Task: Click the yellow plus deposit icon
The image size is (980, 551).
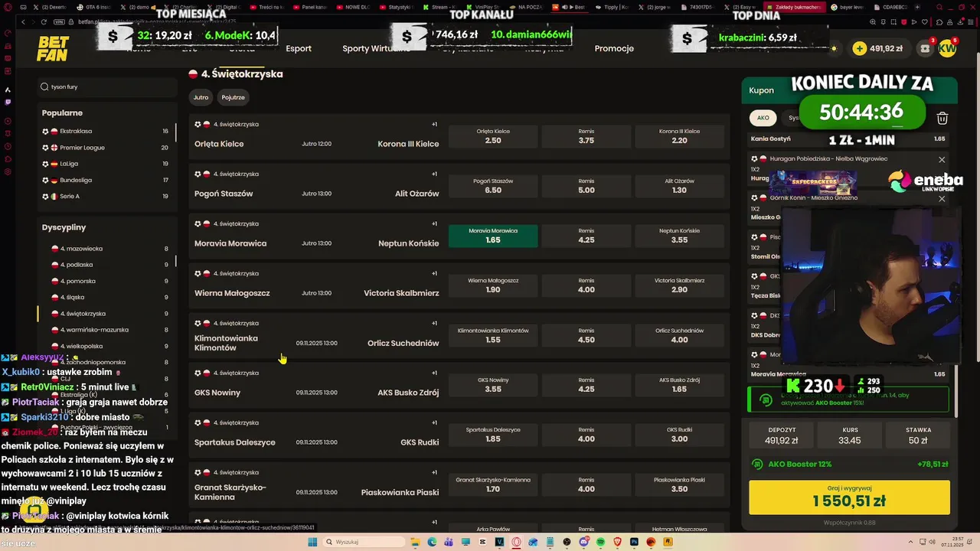Action: coord(860,48)
